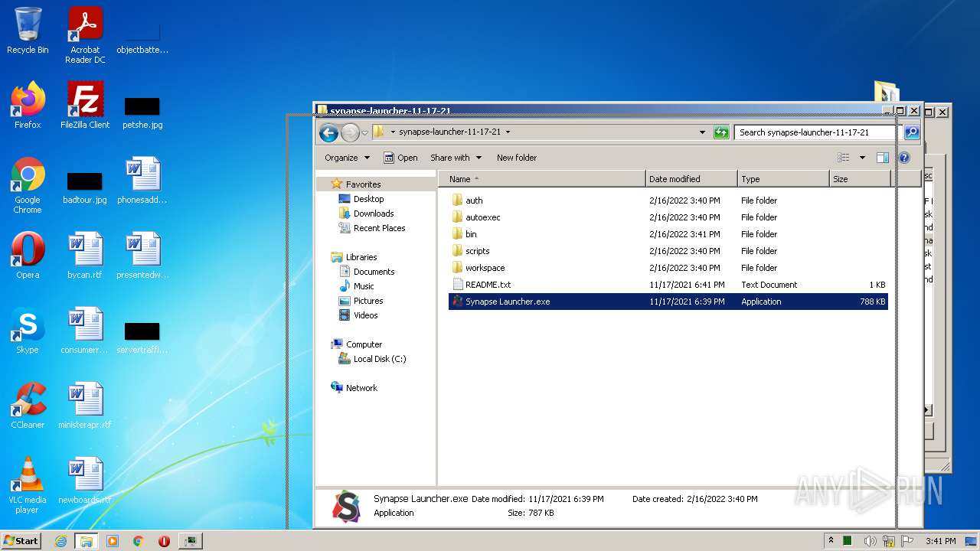
Task: Sort by the Size column header
Action: click(x=861, y=179)
